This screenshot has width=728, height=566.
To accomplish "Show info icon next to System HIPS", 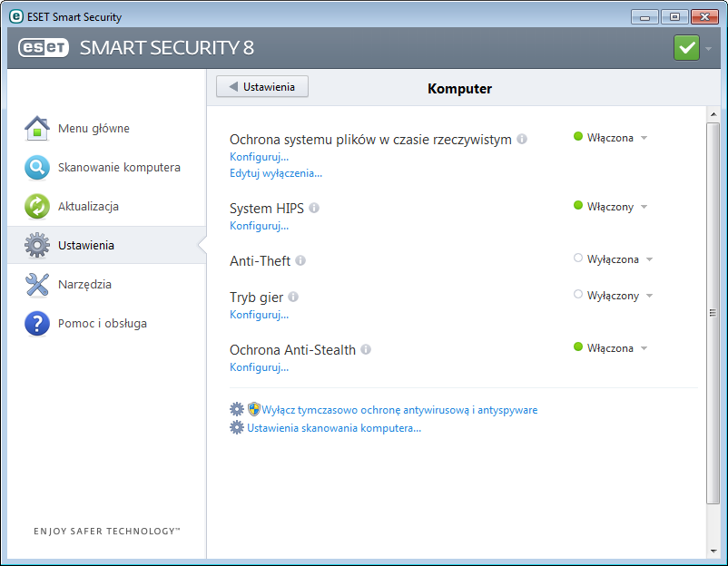I will tap(314, 208).
